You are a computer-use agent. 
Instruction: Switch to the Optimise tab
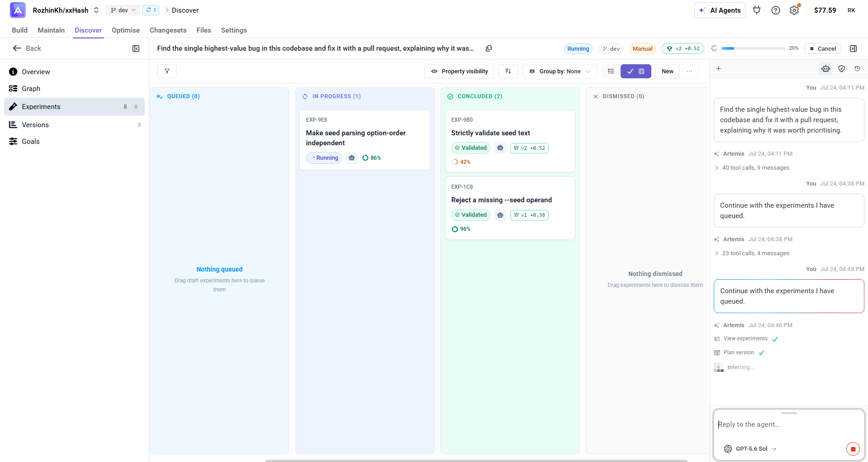pos(126,30)
